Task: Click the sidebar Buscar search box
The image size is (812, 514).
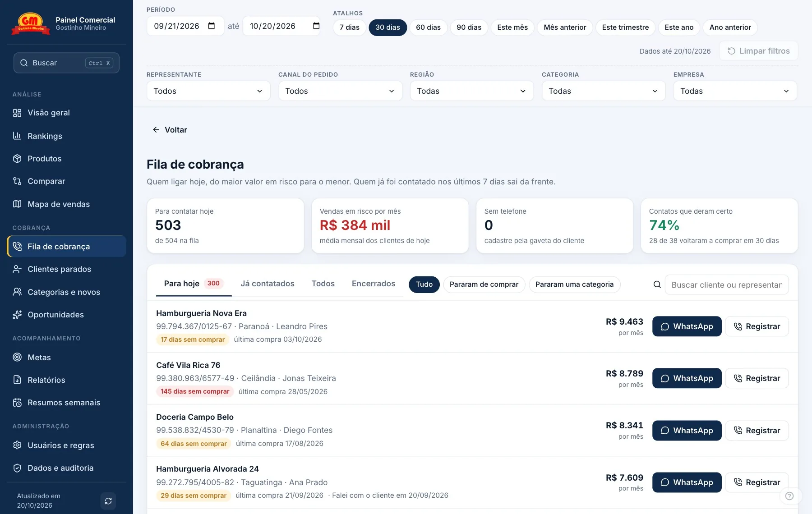Action: 66,63
